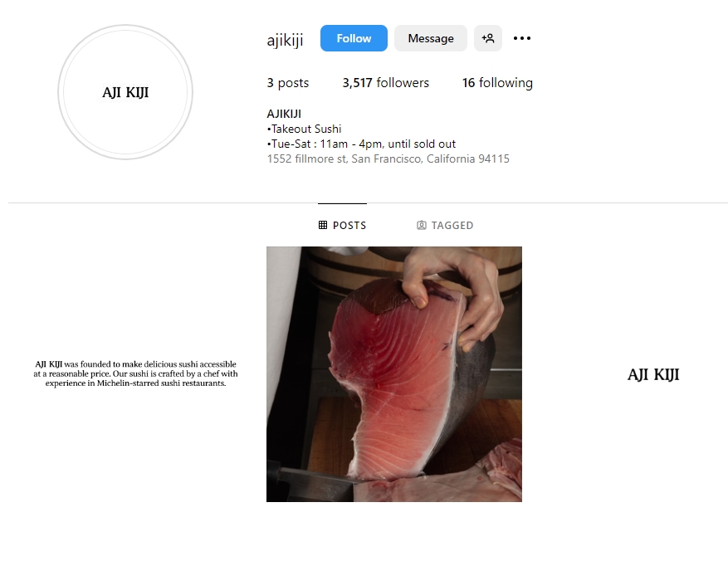This screenshot has width=728, height=561.
Task: View the 3,517 followers list
Action: coord(385,83)
